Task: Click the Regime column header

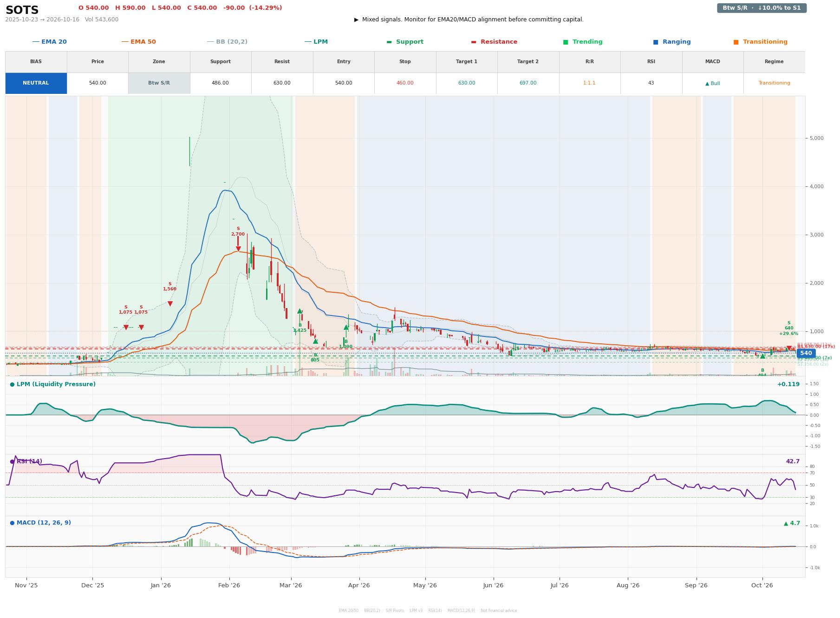Action: pyautogui.click(x=774, y=62)
